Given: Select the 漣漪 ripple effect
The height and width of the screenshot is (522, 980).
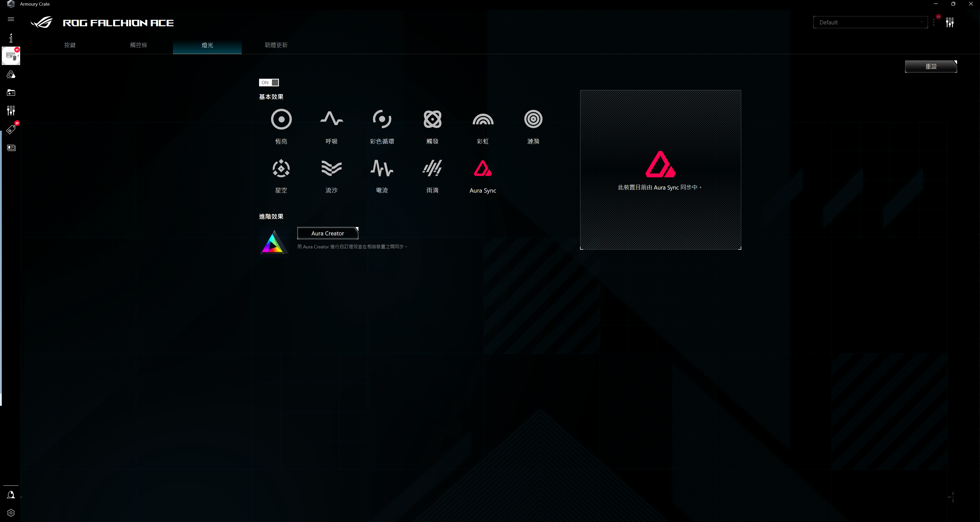Looking at the screenshot, I should tap(533, 119).
